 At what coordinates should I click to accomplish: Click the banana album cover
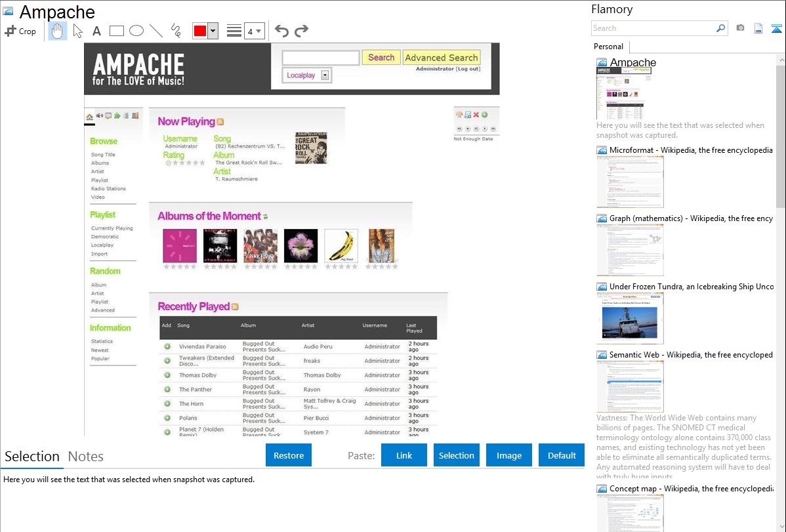341,246
